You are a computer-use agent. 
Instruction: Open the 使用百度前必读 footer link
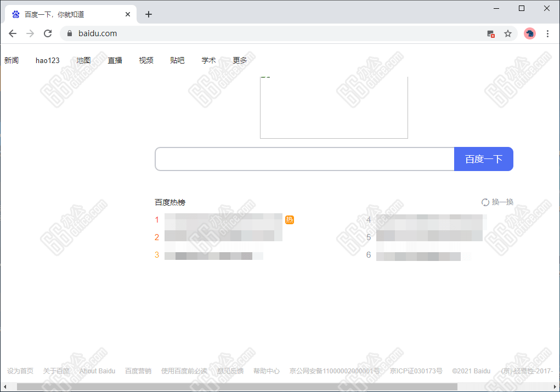(184, 371)
